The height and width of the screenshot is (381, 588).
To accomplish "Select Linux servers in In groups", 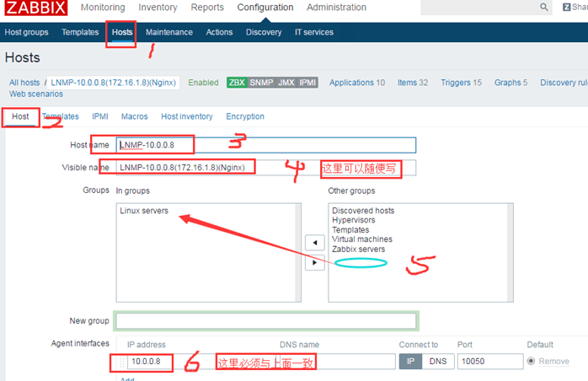I will coord(144,211).
